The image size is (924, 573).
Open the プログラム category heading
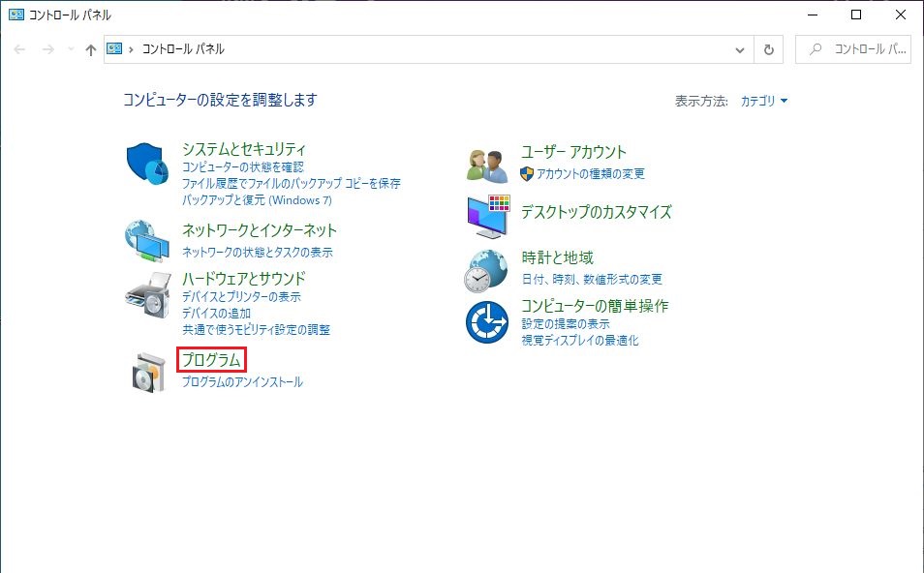tap(211, 360)
